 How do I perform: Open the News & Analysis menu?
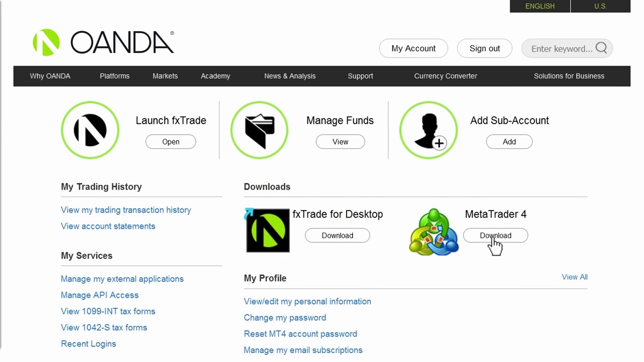(290, 76)
